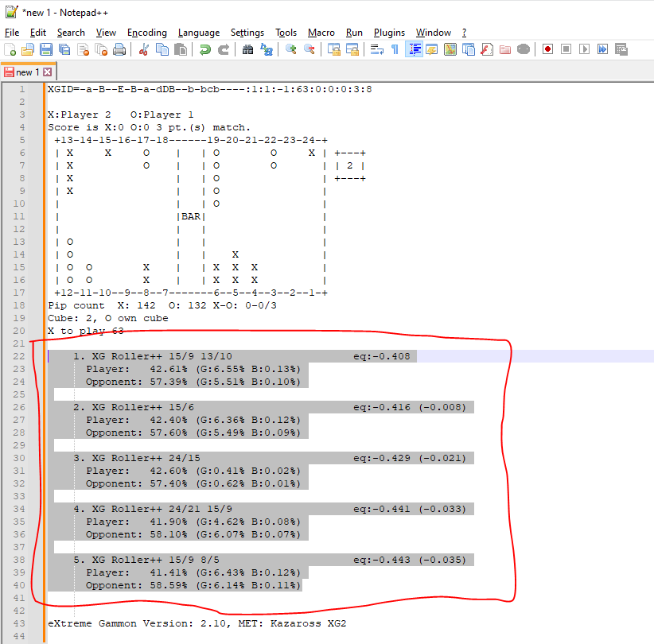
Task: Open the Search menu
Action: (71, 33)
